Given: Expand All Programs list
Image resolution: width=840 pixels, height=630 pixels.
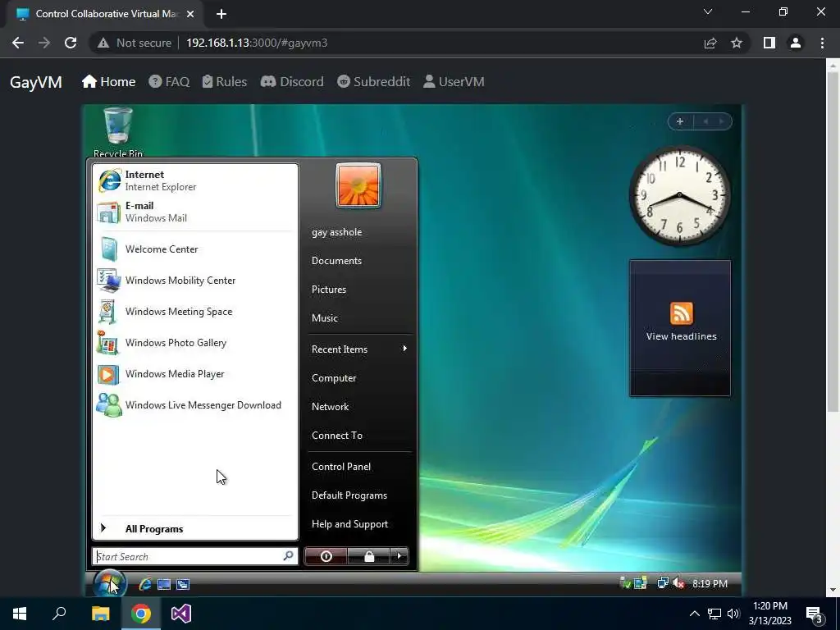Looking at the screenshot, I should pos(195,529).
